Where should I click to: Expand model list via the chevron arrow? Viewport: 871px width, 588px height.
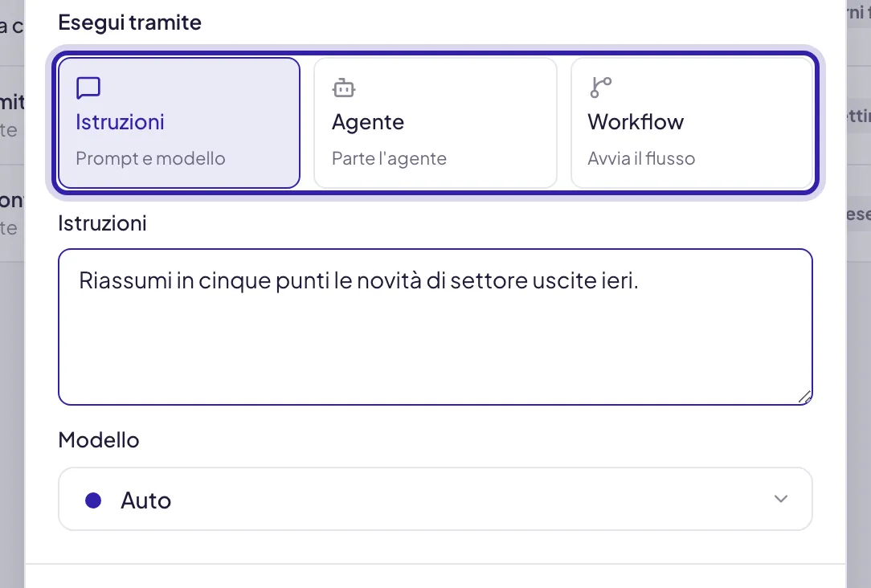[781, 499]
